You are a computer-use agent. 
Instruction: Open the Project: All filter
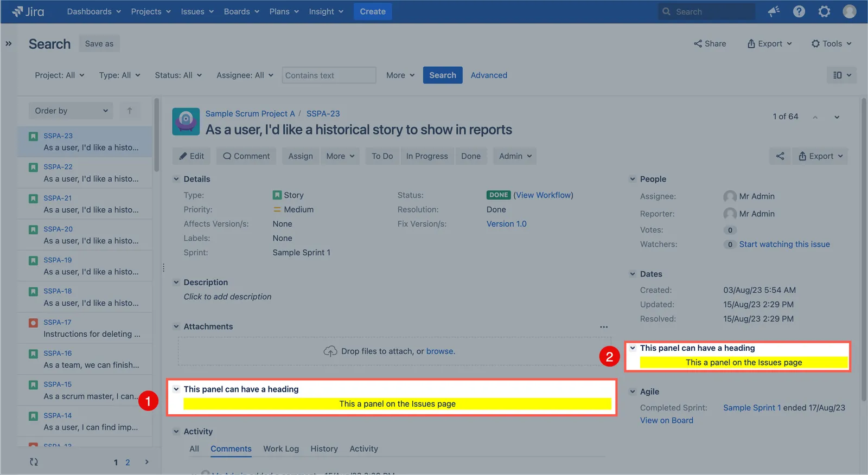pos(60,75)
